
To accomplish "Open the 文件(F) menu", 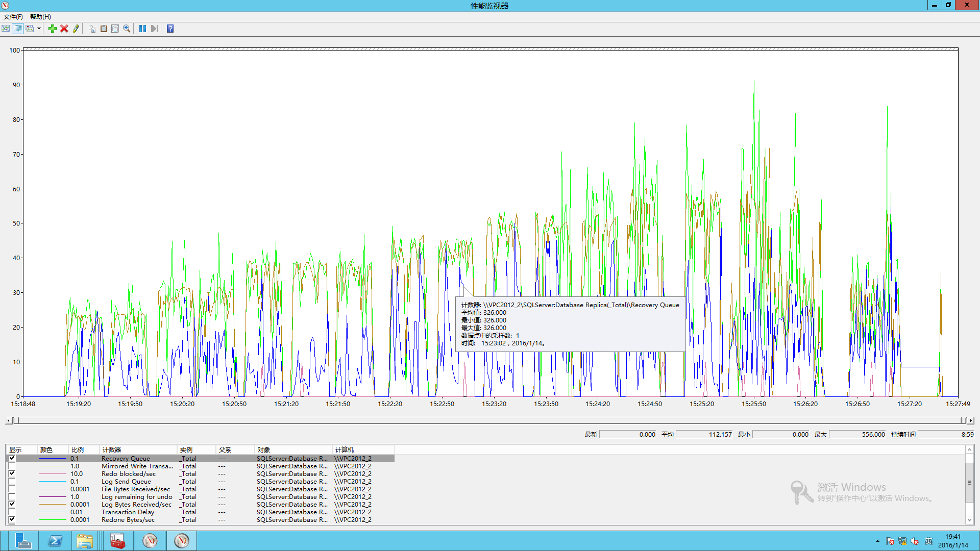I will (13, 17).
